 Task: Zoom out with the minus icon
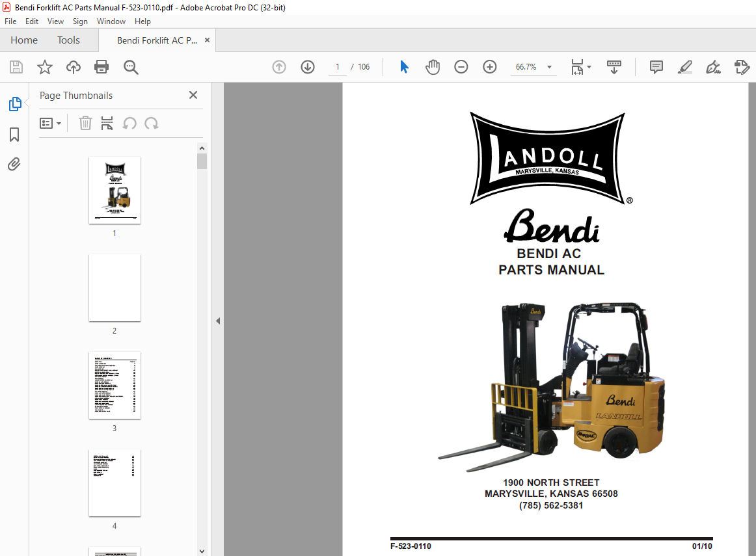click(x=461, y=67)
